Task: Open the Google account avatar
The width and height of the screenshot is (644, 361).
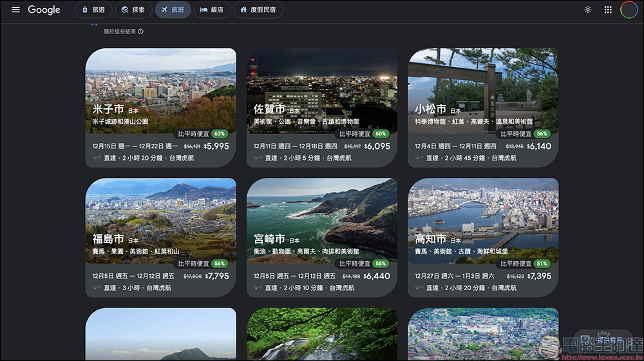Action: pyautogui.click(x=629, y=10)
